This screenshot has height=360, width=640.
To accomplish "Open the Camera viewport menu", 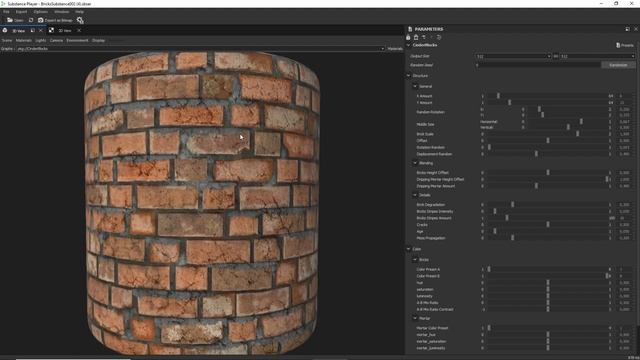I will [x=56, y=40].
